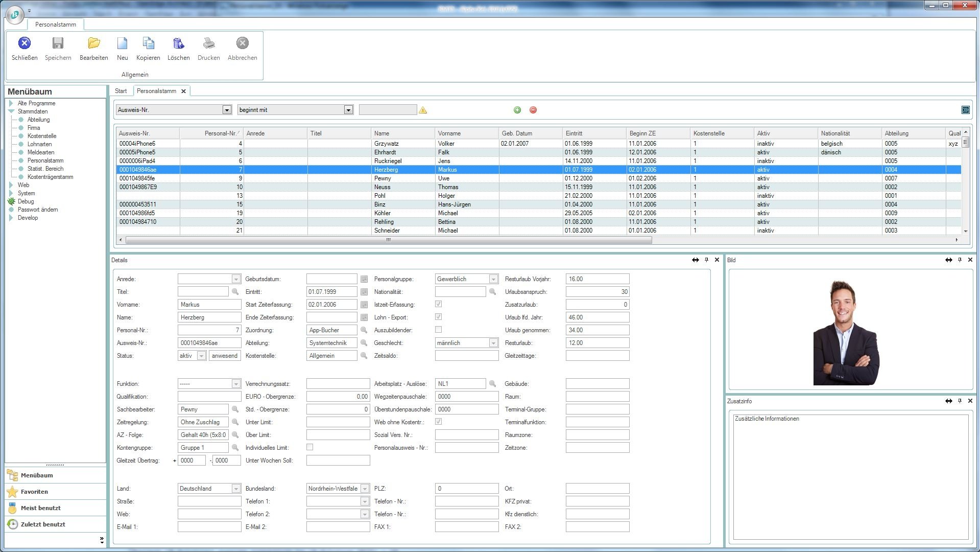
Task: Select the Personalstamm ribbon tab
Action: pyautogui.click(x=56, y=25)
